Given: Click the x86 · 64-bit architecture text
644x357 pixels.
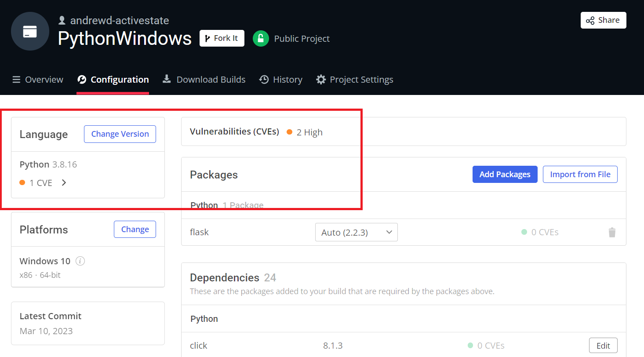Looking at the screenshot, I should [40, 275].
